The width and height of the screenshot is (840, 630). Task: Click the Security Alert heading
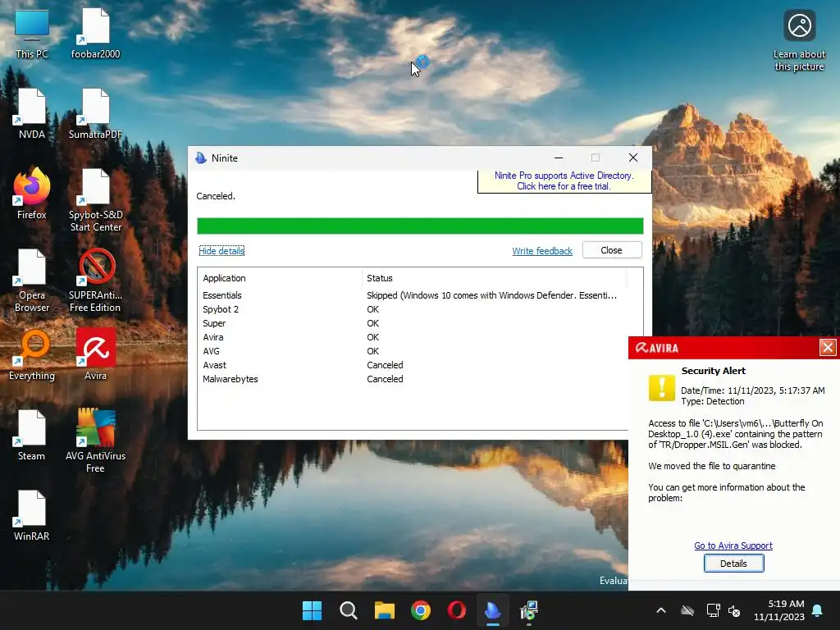pos(713,371)
